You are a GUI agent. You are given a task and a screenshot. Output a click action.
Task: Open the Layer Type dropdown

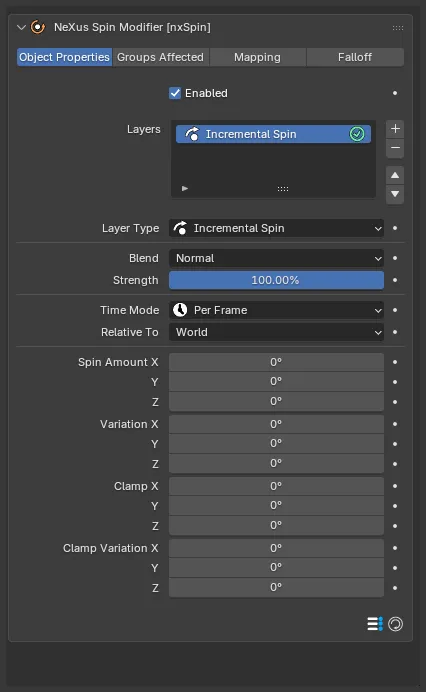276,228
